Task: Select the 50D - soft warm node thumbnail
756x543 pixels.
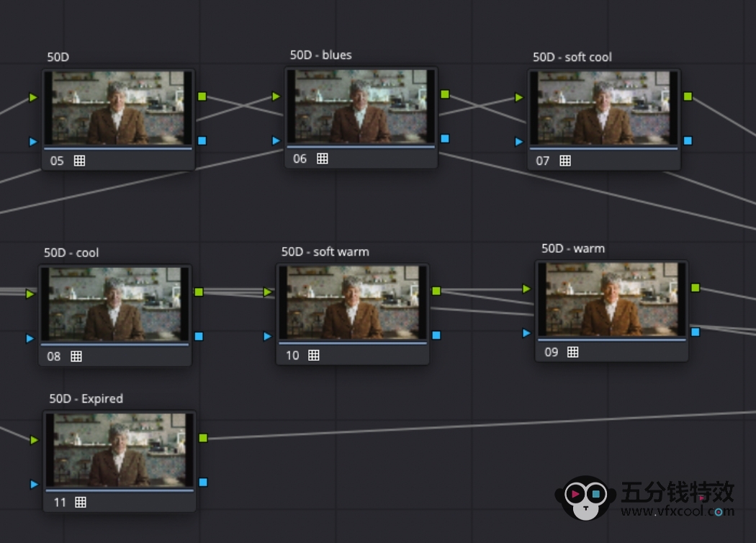Action: (353, 303)
